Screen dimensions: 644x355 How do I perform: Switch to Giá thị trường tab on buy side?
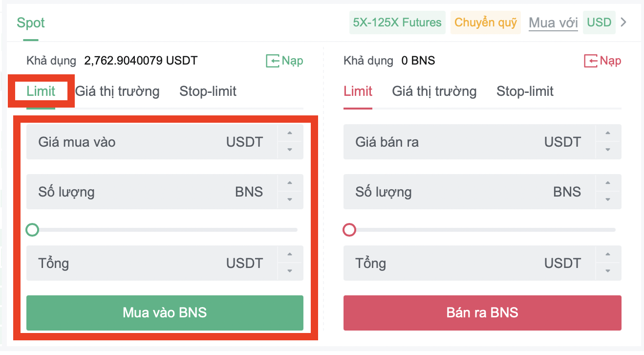pyautogui.click(x=117, y=91)
